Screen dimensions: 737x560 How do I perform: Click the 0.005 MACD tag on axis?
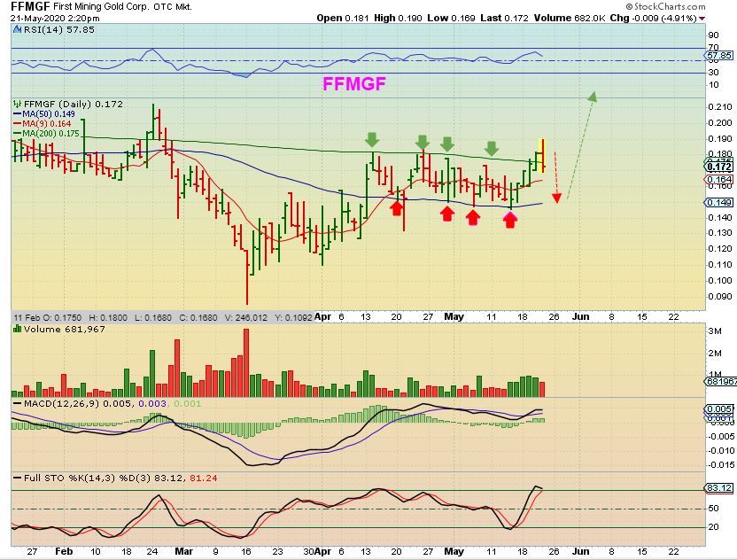coord(719,408)
